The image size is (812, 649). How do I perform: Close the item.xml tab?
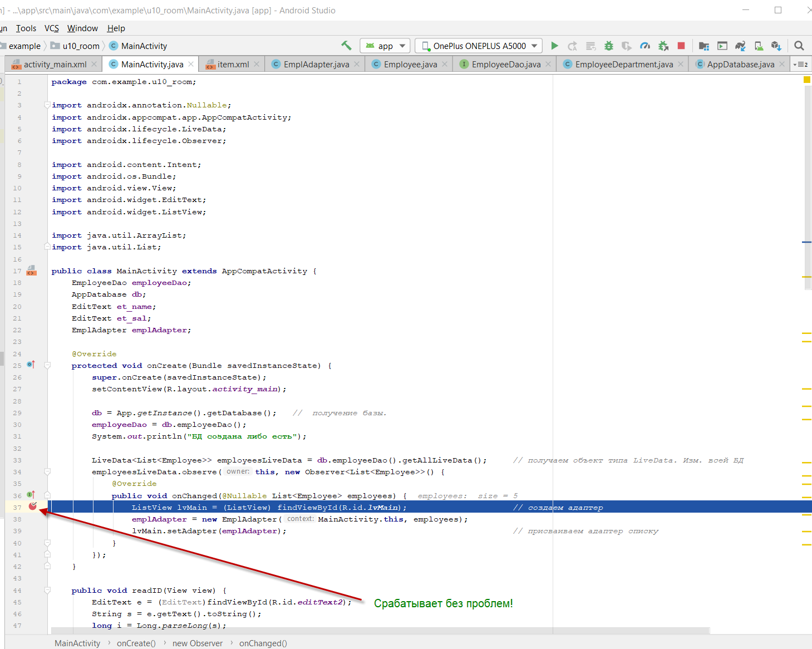[x=257, y=64]
